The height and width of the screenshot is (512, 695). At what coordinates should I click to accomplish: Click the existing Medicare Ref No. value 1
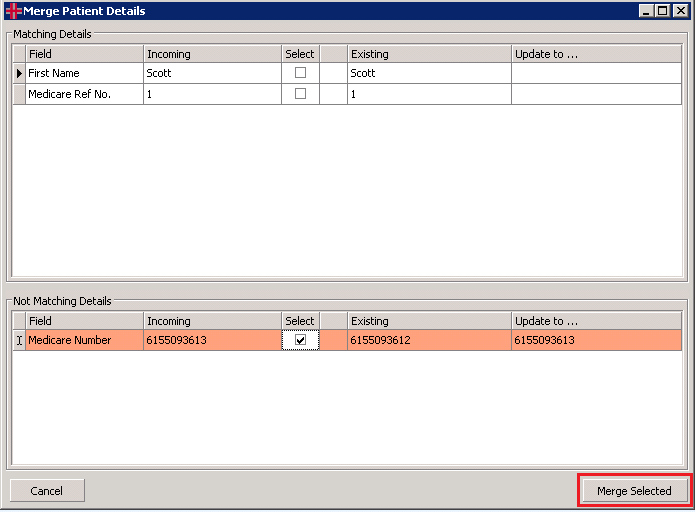(x=429, y=94)
